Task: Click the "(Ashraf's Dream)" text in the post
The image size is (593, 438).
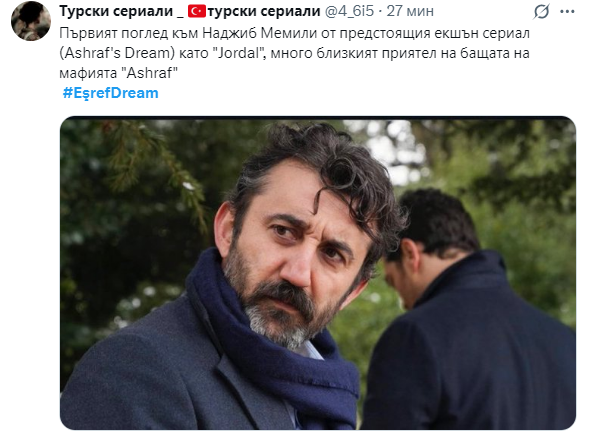Action: pos(116,53)
